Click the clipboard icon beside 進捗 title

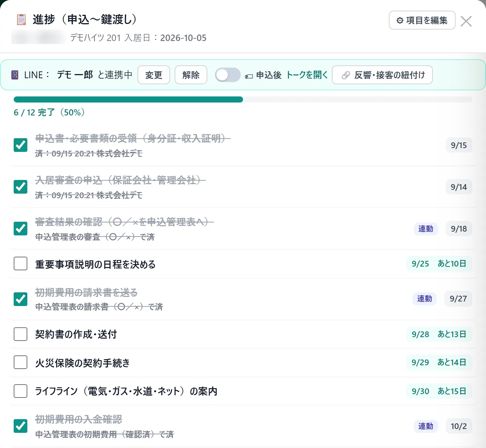coord(21,19)
